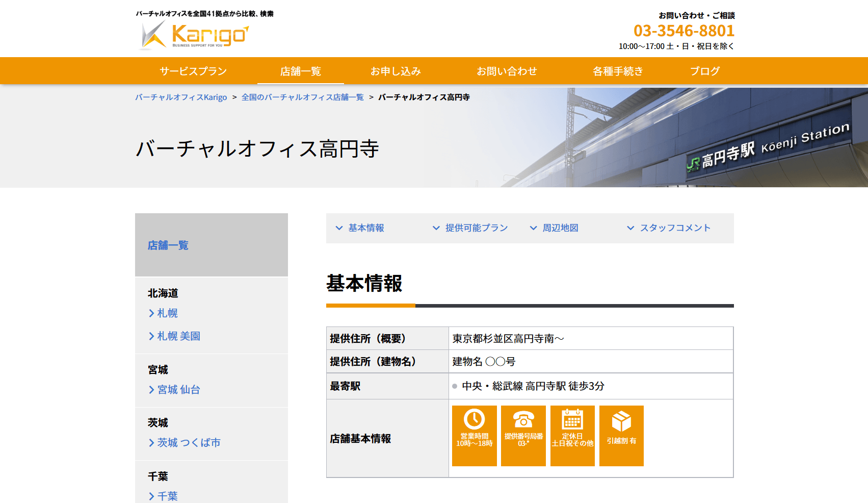Click the chevron beside 宮城 仙台
868x503 pixels.
[151, 390]
